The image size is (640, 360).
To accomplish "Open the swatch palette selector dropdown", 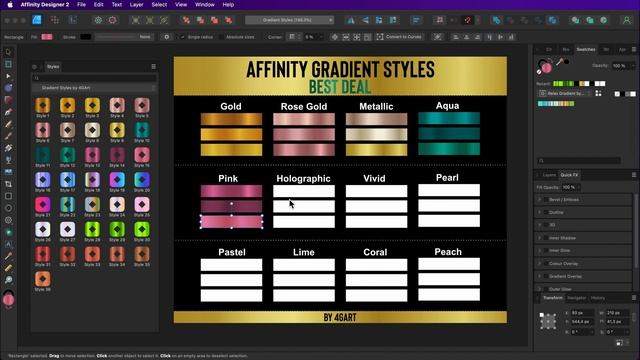I will click(x=565, y=93).
